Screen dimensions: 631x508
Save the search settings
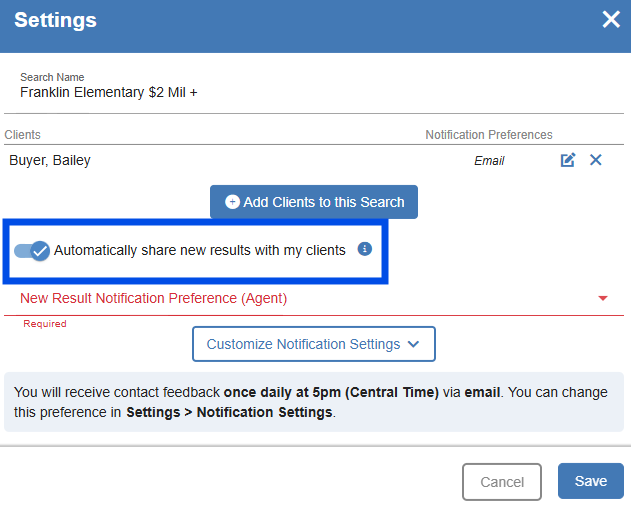[x=590, y=481]
